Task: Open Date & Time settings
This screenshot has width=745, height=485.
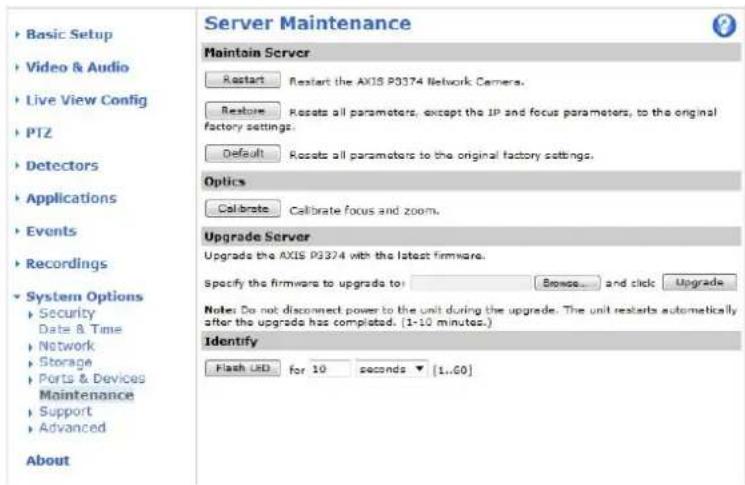Action: tap(80, 329)
